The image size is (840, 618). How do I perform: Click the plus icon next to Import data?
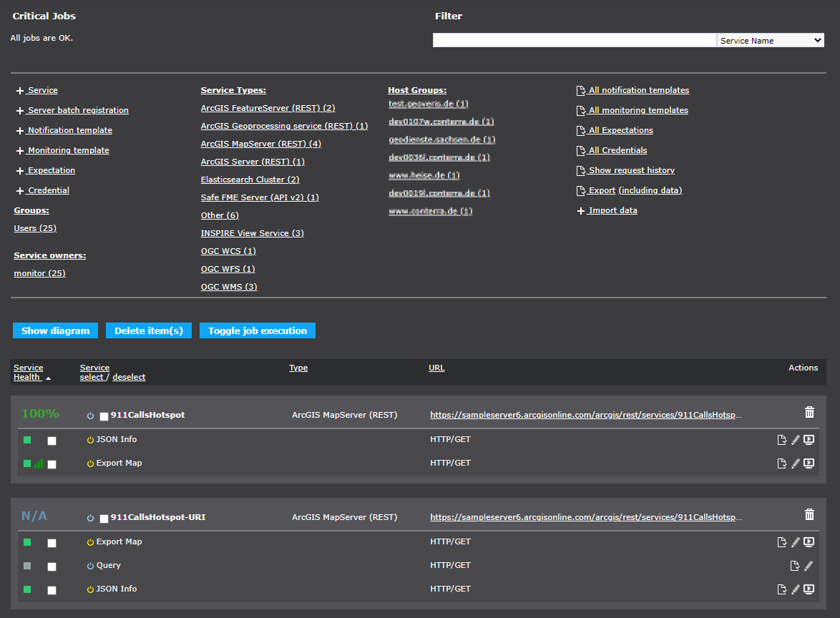coord(581,211)
